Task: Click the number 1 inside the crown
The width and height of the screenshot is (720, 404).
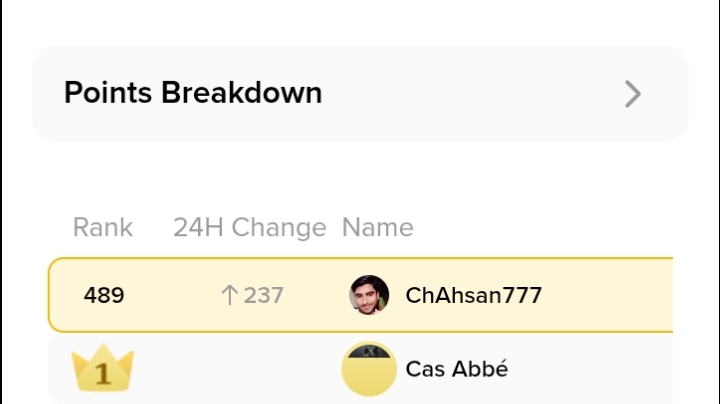Action: (x=103, y=375)
